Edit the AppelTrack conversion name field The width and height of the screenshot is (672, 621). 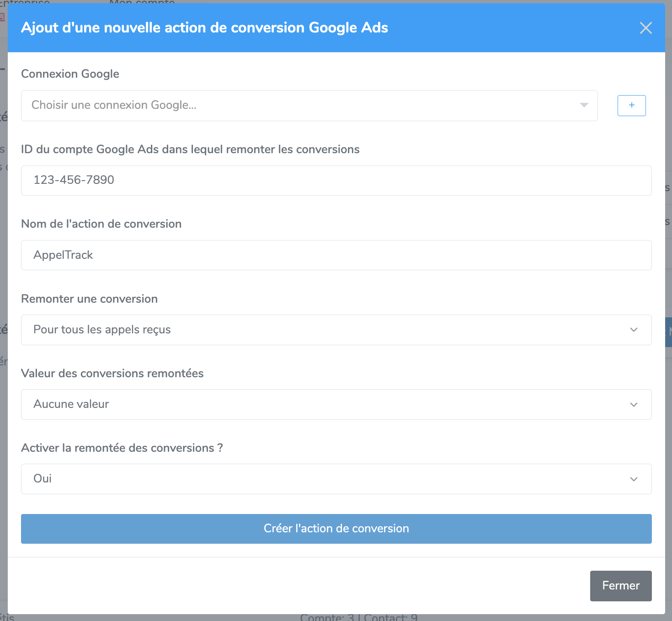pyautogui.click(x=336, y=255)
